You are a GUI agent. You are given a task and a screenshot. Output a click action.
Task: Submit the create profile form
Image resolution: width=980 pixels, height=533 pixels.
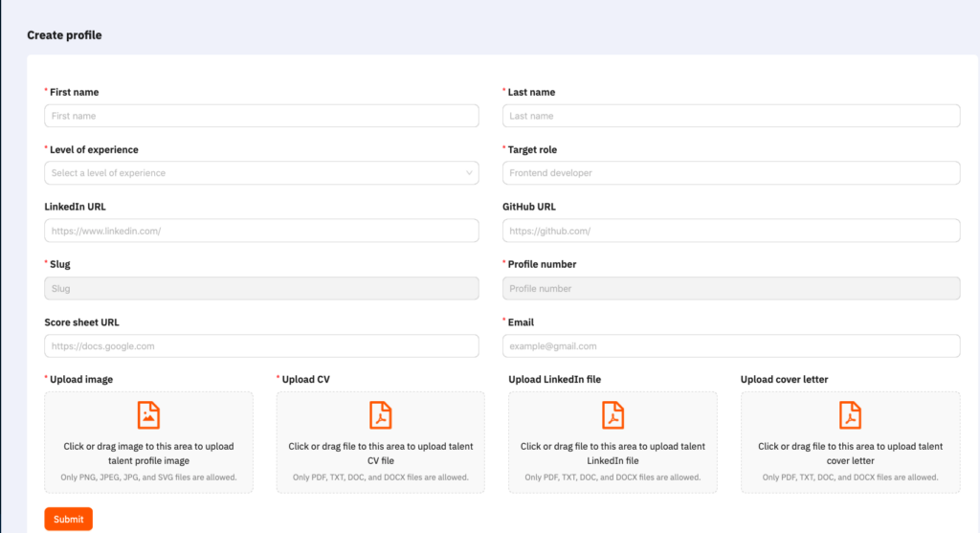[x=69, y=520]
